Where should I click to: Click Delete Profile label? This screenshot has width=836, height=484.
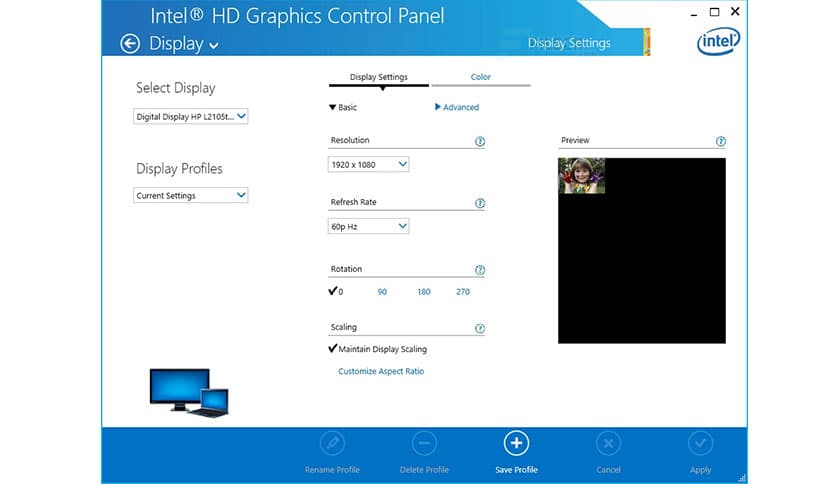[424, 470]
